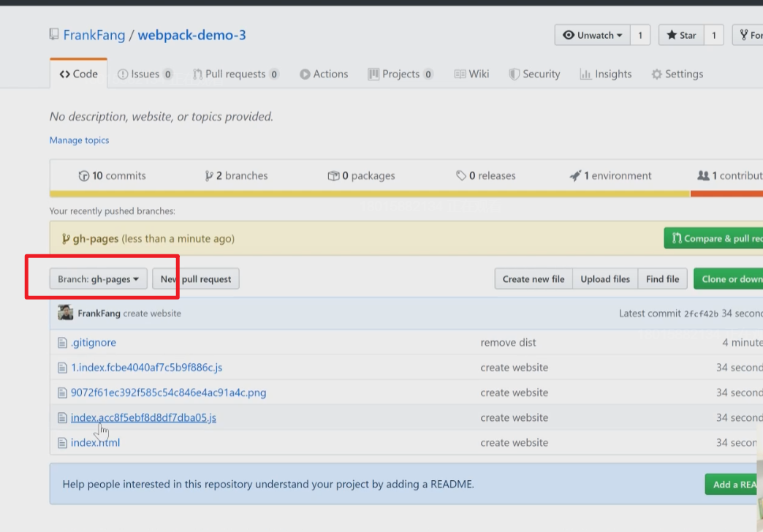
Task: Open the Security tab
Action: coord(534,74)
